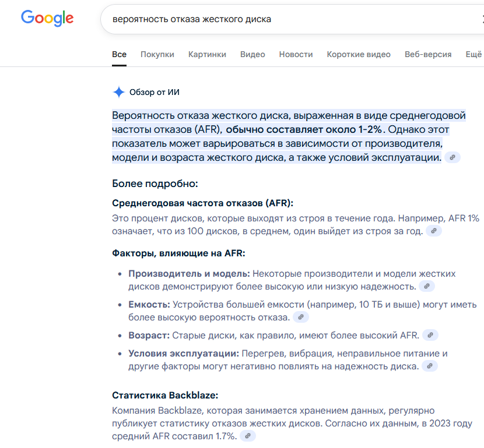Expand the Ещё menu
484x448 pixels.
pos(474,55)
